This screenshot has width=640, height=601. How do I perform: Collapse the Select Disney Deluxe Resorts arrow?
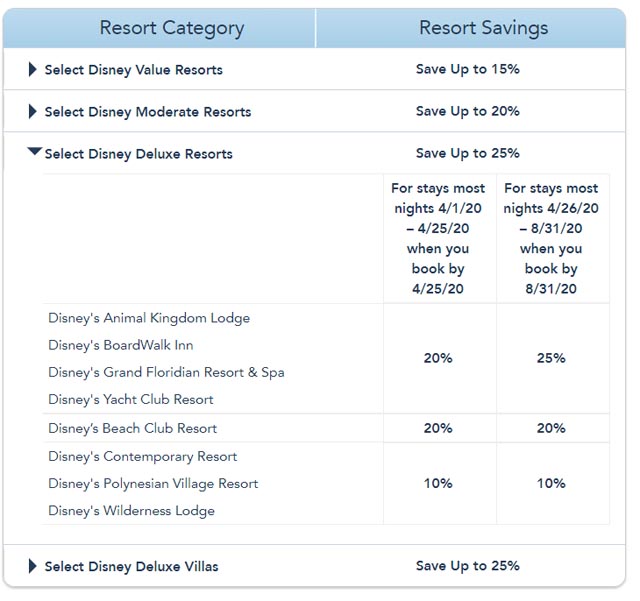[35, 151]
